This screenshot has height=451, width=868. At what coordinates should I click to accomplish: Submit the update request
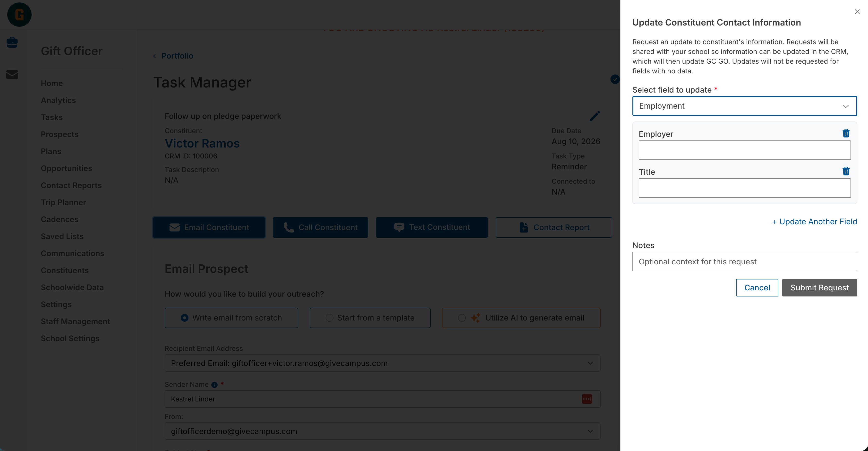point(819,287)
